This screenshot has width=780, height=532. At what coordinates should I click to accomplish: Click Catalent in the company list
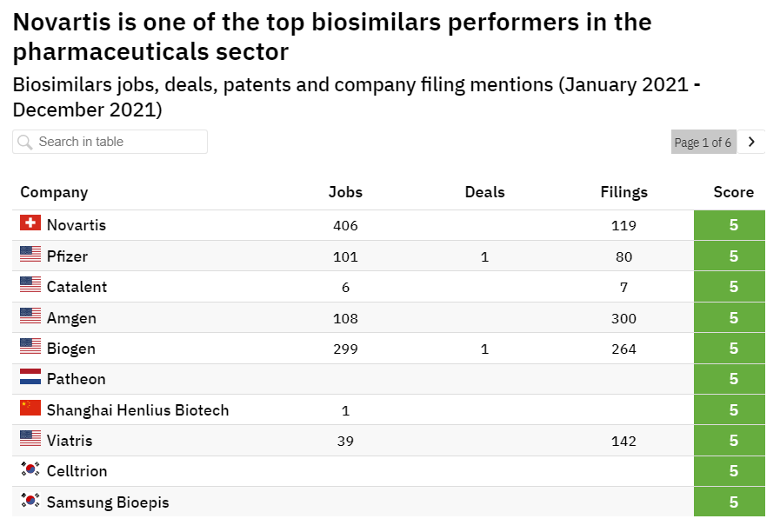77,287
